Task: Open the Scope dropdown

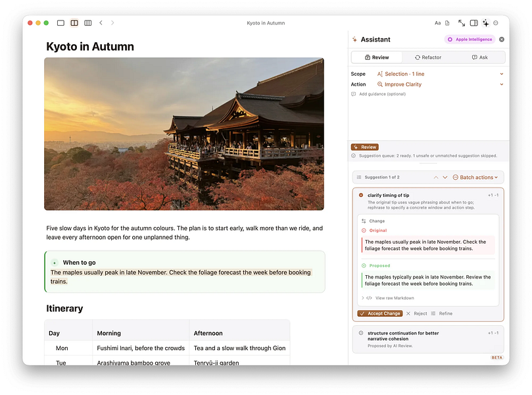Action: pos(440,74)
